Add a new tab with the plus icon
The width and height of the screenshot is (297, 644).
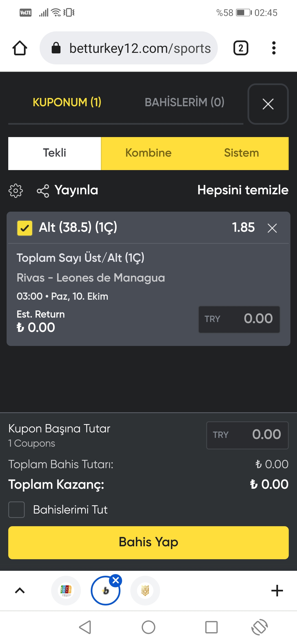point(277,591)
